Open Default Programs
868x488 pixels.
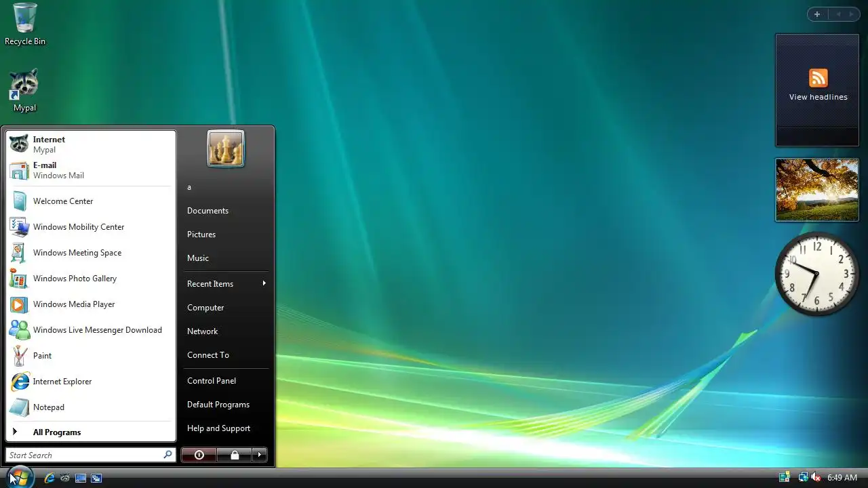pyautogui.click(x=226, y=405)
